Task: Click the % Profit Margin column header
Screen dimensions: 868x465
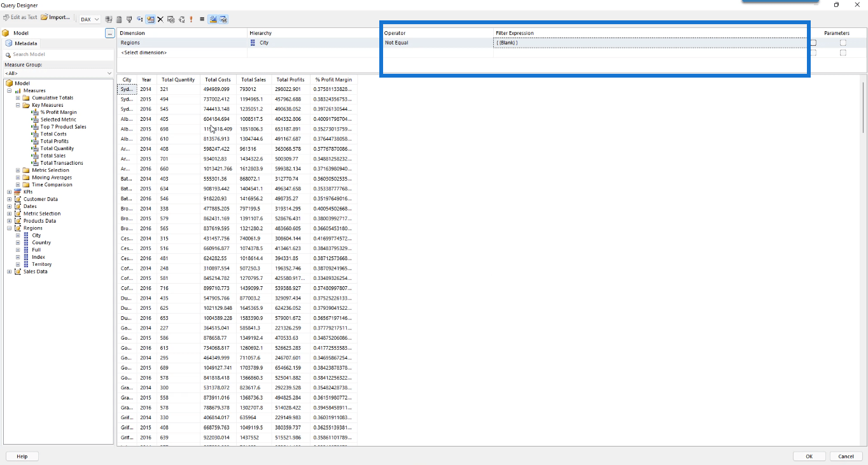Action: (x=333, y=80)
